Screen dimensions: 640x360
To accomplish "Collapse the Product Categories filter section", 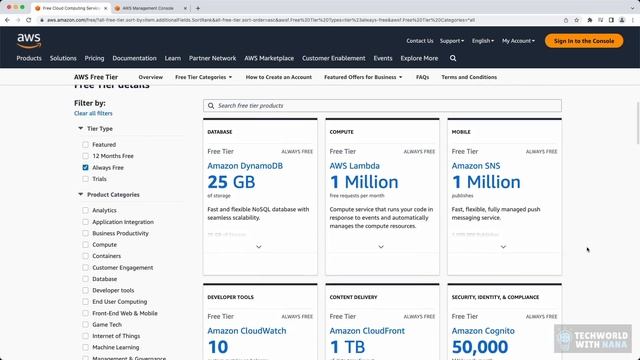I will click(x=80, y=194).
